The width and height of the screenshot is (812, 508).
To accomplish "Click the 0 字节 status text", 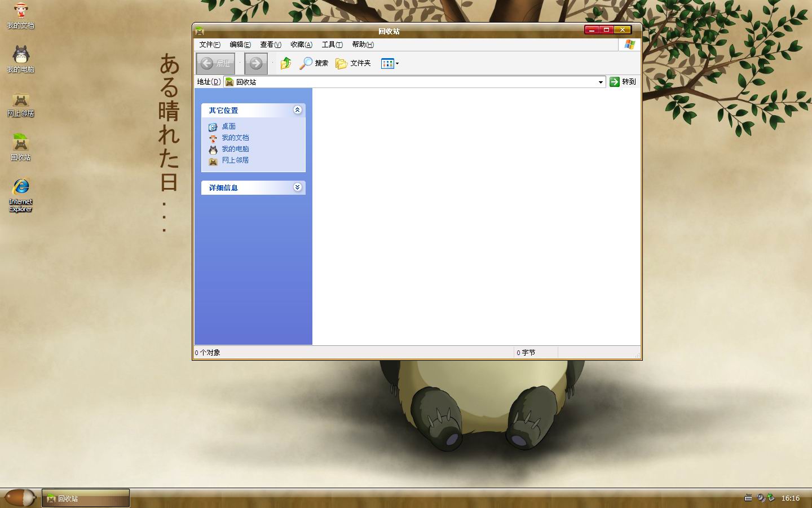I will point(526,353).
